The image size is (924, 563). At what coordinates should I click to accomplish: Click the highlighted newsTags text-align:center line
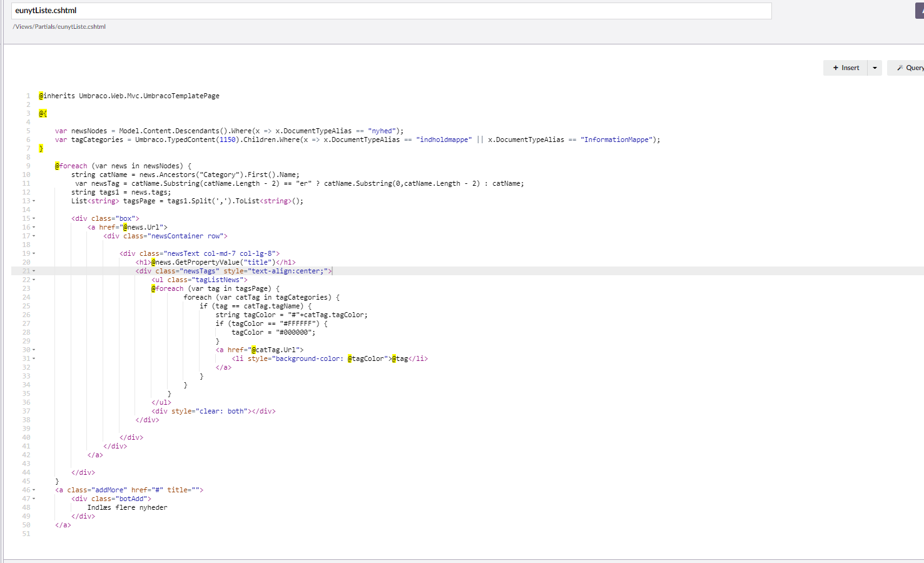[x=234, y=271]
